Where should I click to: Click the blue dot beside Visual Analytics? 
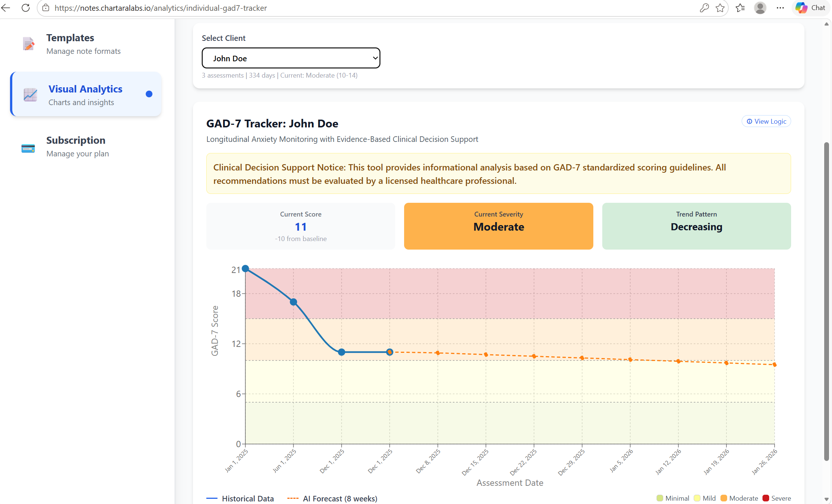point(149,94)
